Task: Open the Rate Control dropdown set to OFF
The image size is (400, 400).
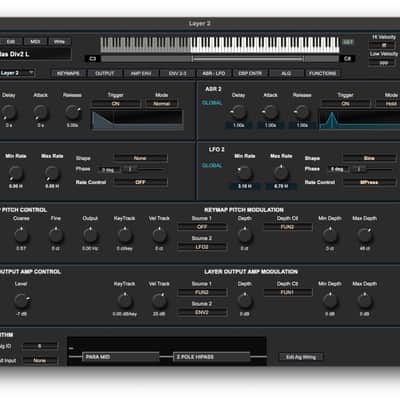Action: (x=140, y=182)
